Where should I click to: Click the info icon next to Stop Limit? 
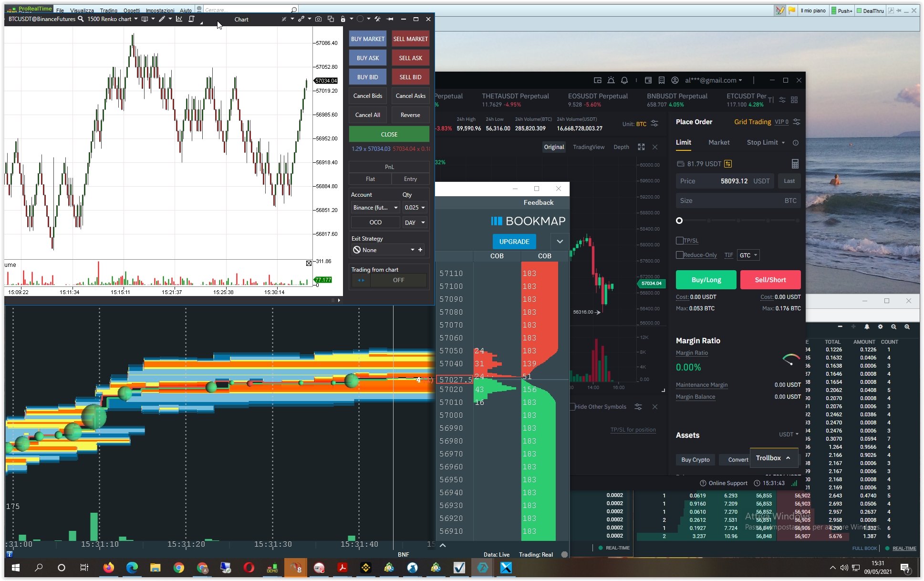click(796, 143)
